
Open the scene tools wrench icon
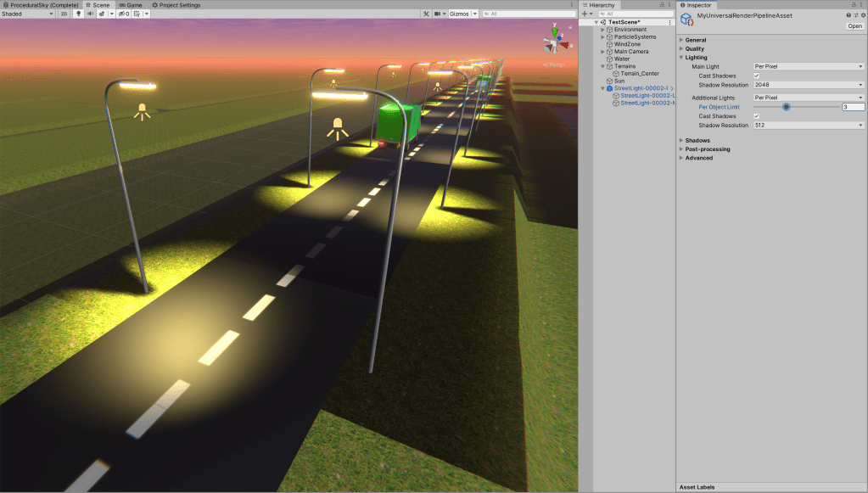tap(426, 14)
